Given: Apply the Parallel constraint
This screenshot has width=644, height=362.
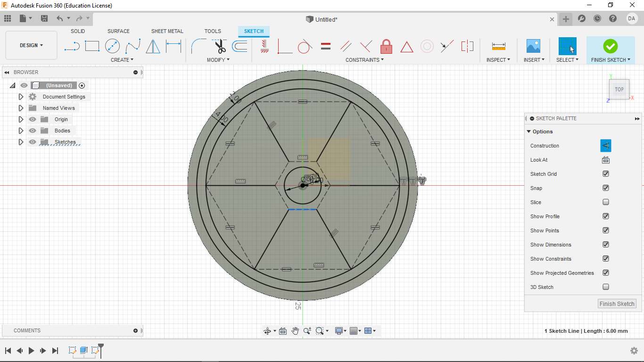Looking at the screenshot, I should coord(346,46).
